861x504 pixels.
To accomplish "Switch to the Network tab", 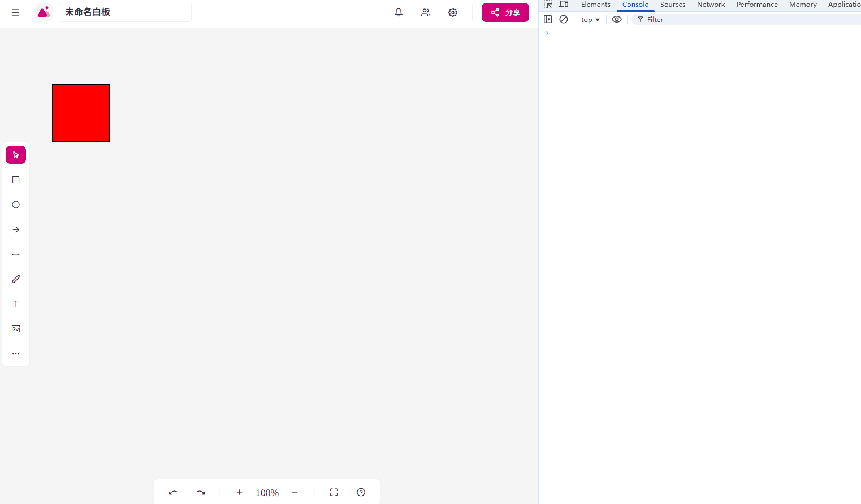I will 711,5.
